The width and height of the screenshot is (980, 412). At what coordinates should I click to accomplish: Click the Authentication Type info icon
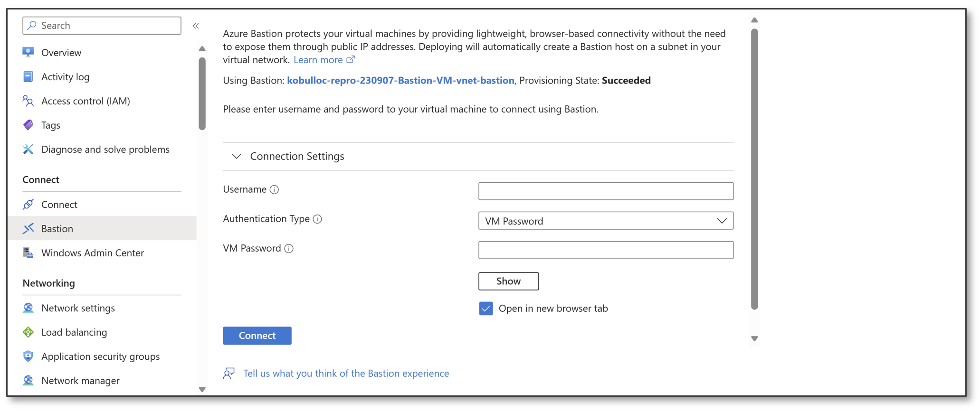point(317,219)
